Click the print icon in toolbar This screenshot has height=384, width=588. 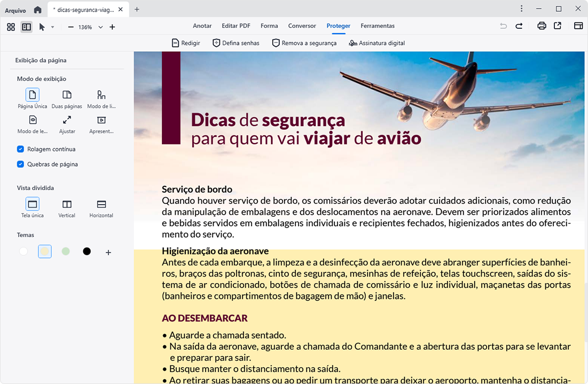pos(542,26)
